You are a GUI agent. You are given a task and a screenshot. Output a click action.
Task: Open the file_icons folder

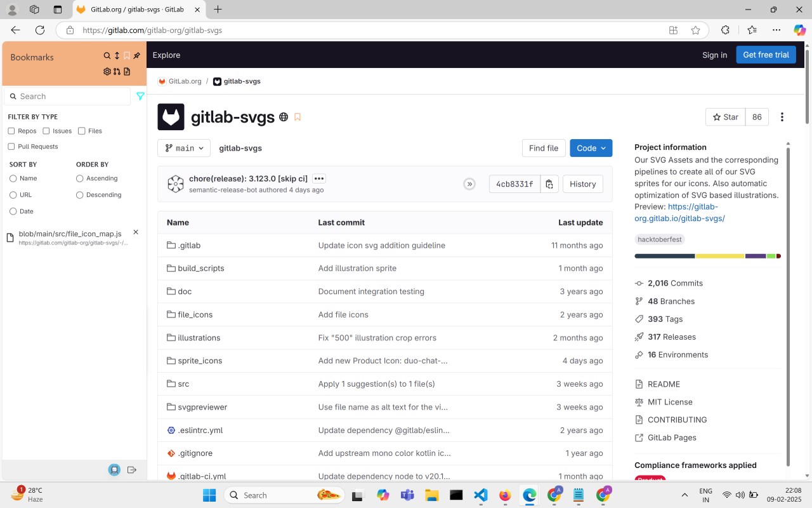click(x=195, y=314)
